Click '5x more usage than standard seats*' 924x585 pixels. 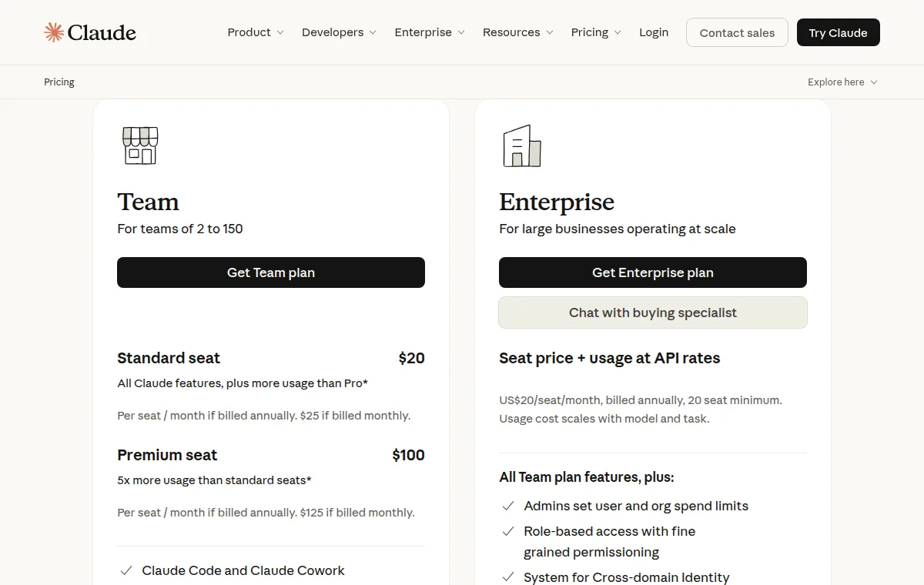pyautogui.click(x=215, y=480)
